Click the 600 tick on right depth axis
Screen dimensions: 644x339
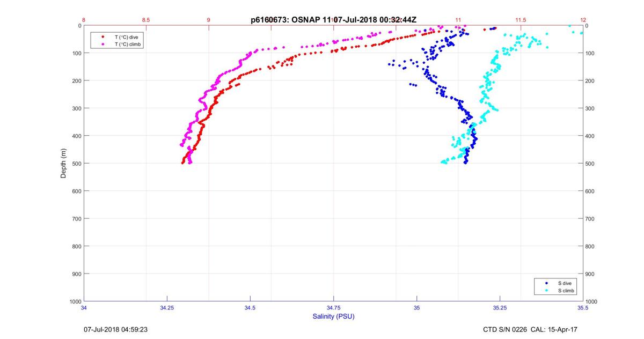[x=590, y=191]
